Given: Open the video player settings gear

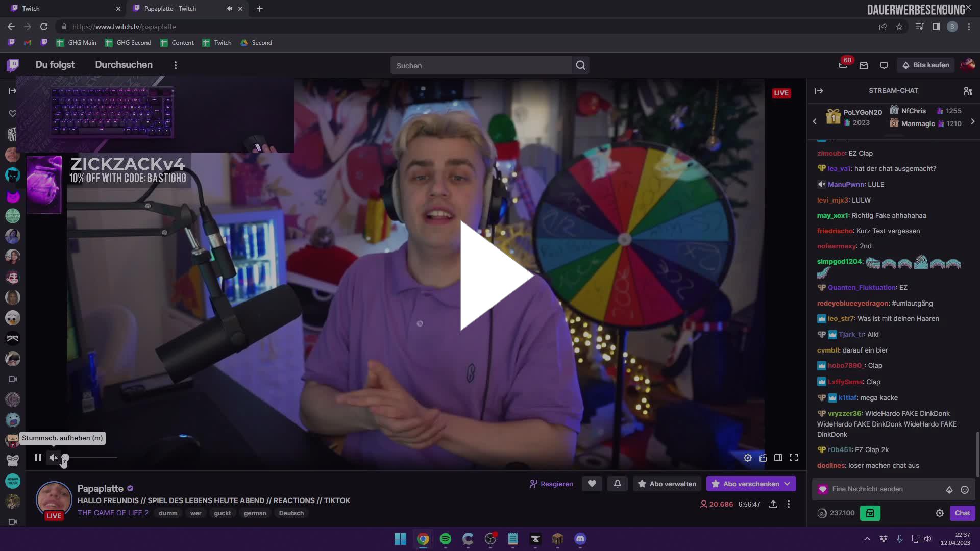Looking at the screenshot, I should click(x=748, y=458).
